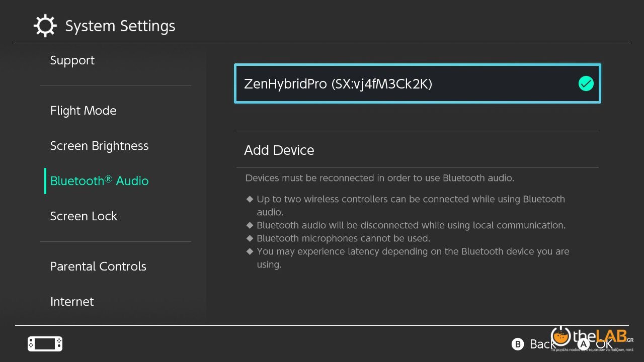Open Parental Controls section
Viewport: 644px width, 362px height.
(98, 266)
